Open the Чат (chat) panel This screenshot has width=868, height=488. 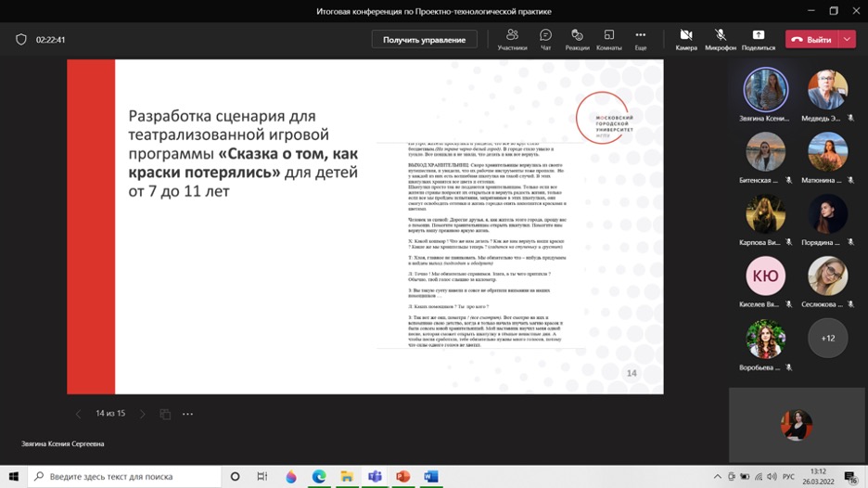click(x=545, y=39)
